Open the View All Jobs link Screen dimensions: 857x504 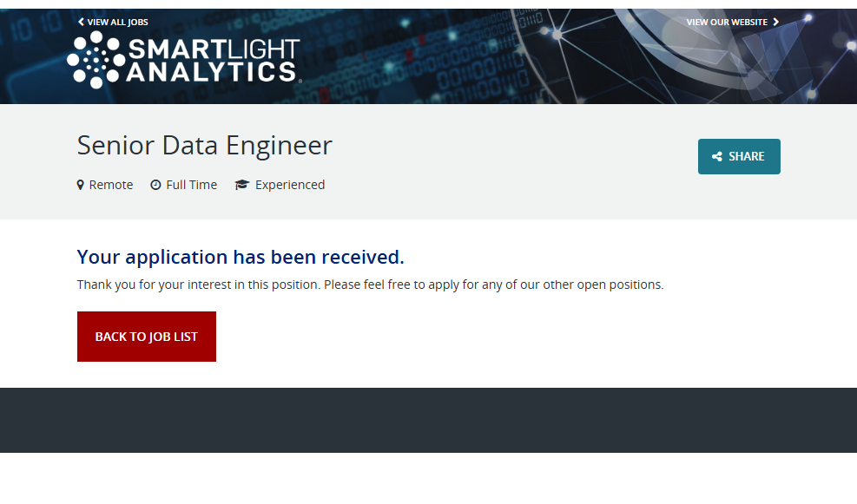tap(117, 23)
